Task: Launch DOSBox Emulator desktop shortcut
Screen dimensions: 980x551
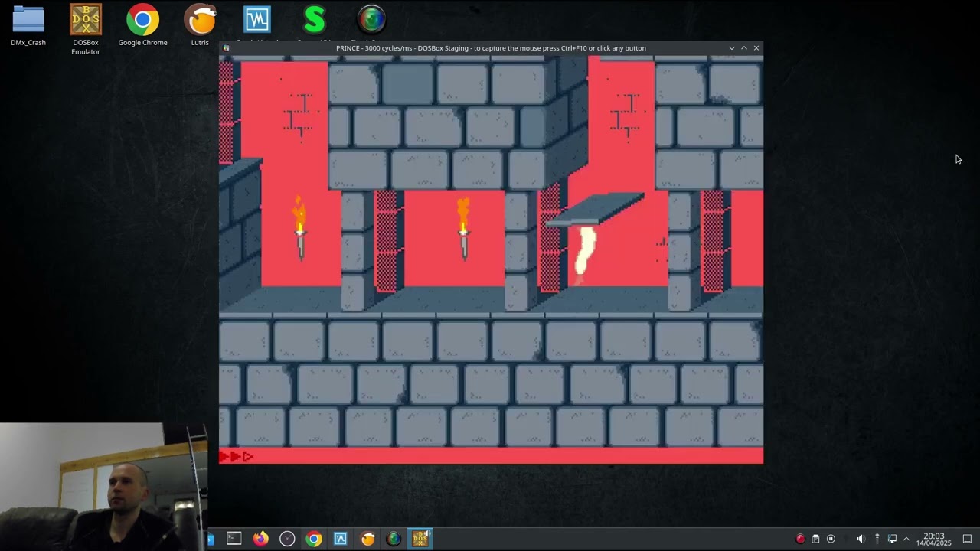Action: point(86,29)
